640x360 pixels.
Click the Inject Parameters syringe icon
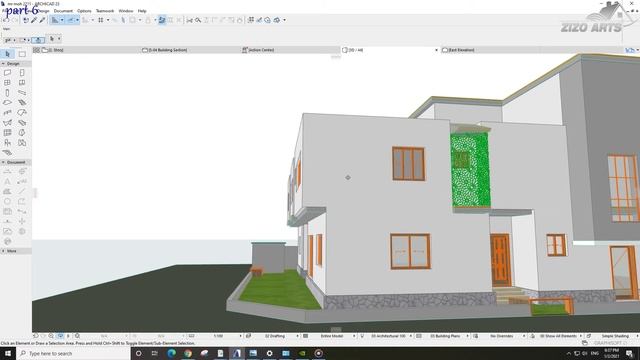point(42,20)
